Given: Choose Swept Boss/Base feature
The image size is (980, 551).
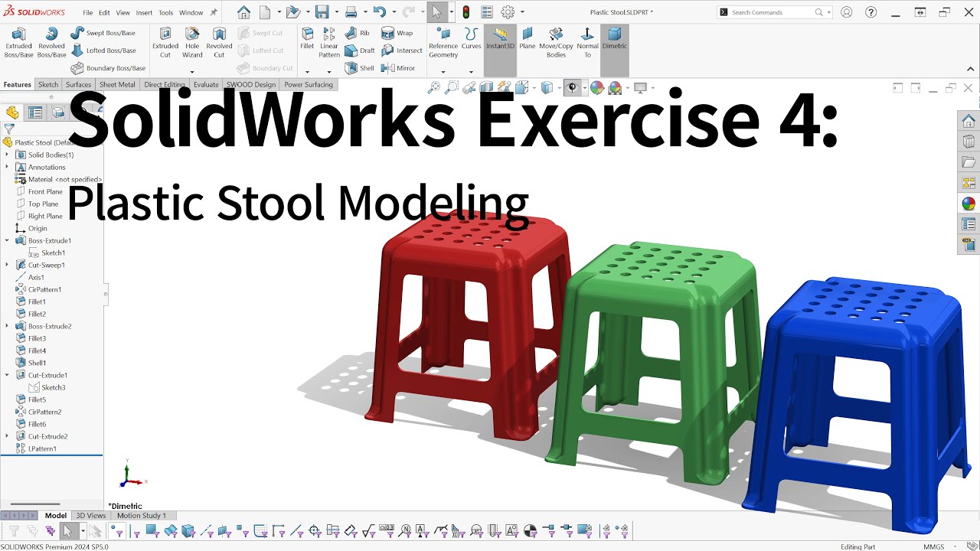Looking at the screenshot, I should point(103,33).
